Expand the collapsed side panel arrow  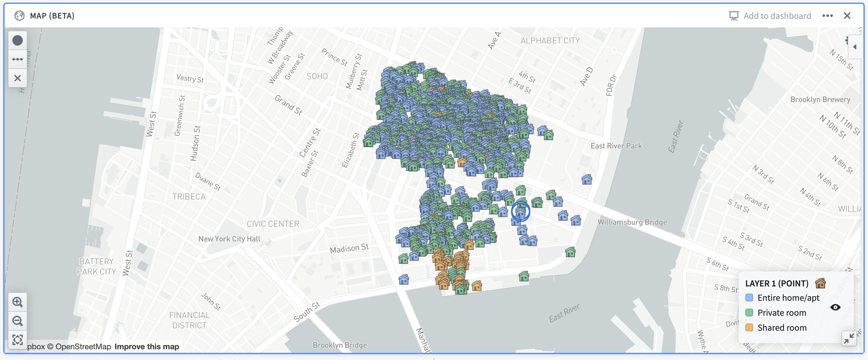tap(855, 47)
